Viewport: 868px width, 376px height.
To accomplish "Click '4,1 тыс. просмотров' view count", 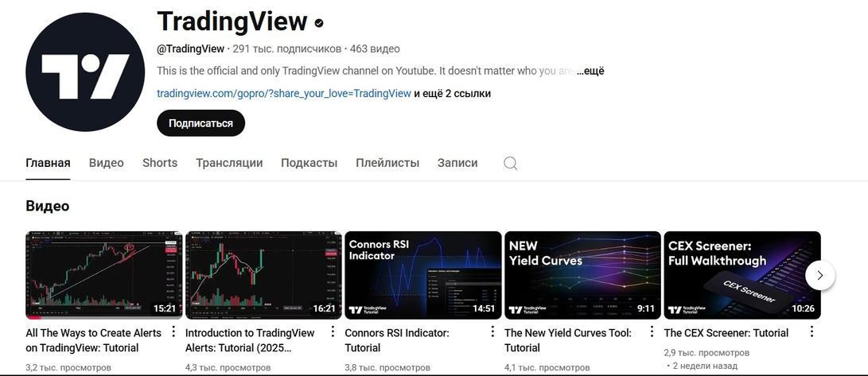I will point(547,368).
